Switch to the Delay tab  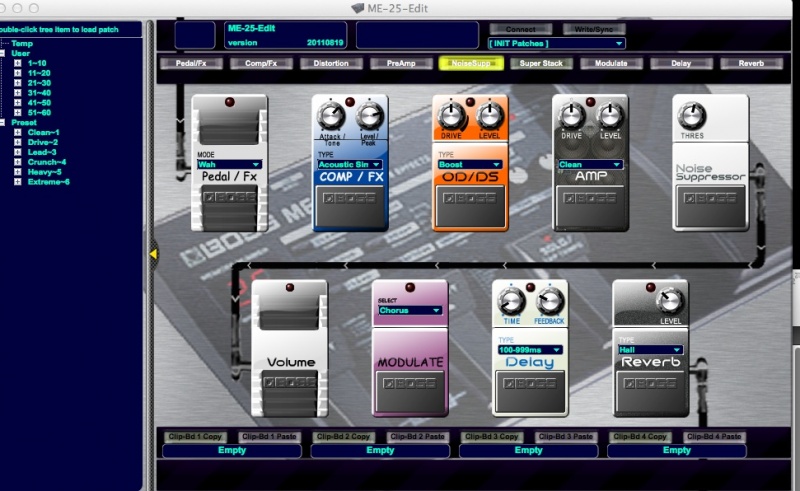coord(681,63)
